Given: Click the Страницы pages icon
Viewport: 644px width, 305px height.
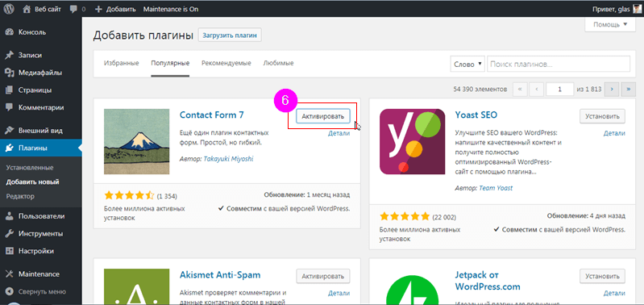Looking at the screenshot, I should pyautogui.click(x=10, y=90).
